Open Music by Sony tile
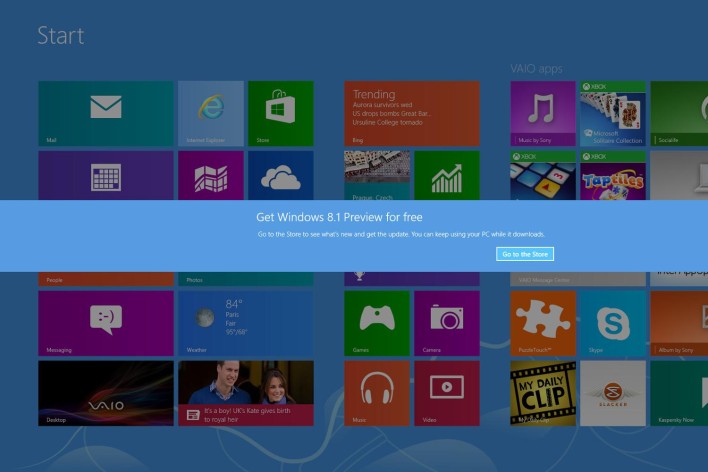The image size is (708, 472). click(x=543, y=113)
